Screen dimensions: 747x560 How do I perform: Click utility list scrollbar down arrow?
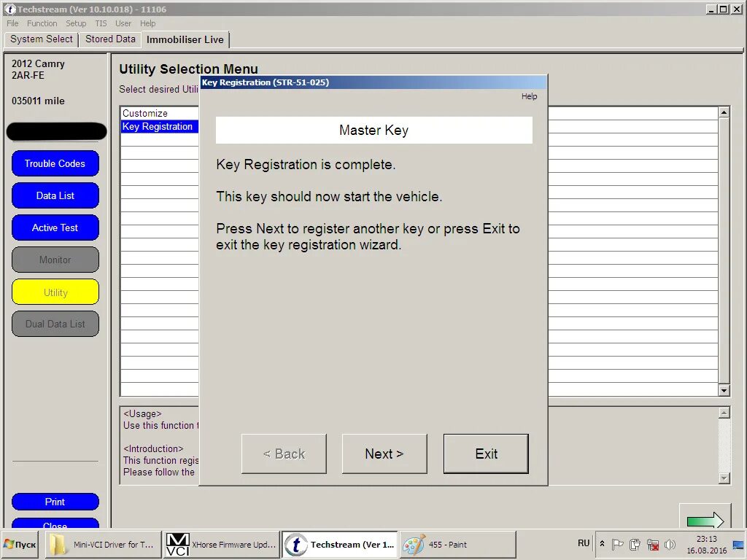coord(724,391)
